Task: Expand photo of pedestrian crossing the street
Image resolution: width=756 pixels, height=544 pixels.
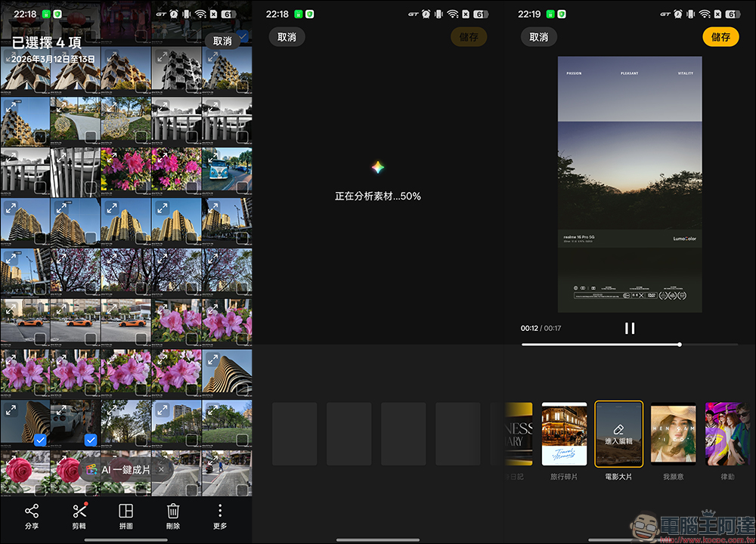Action: click(x=212, y=460)
